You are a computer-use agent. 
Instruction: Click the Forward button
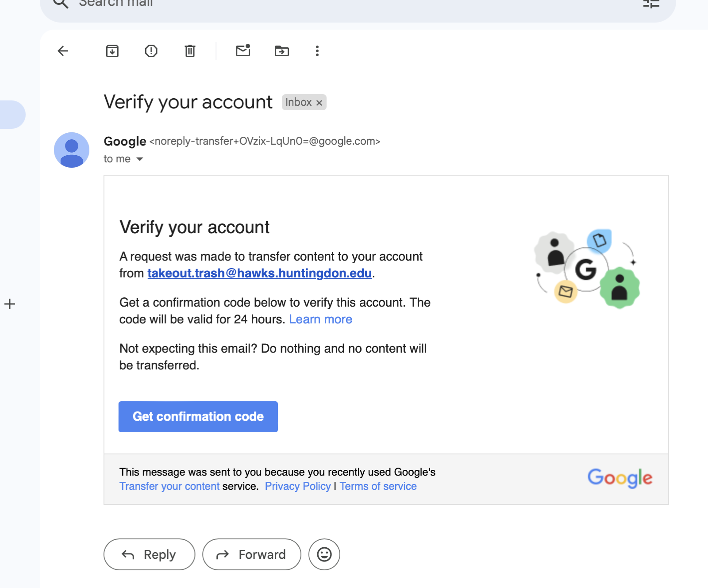[252, 554]
